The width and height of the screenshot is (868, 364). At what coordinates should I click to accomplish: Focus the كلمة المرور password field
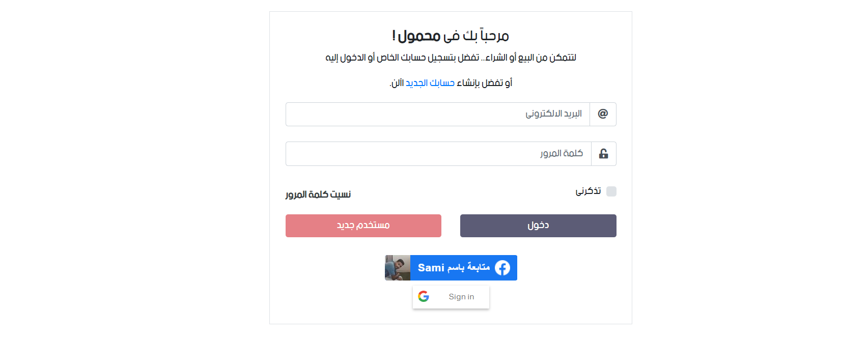coord(438,154)
